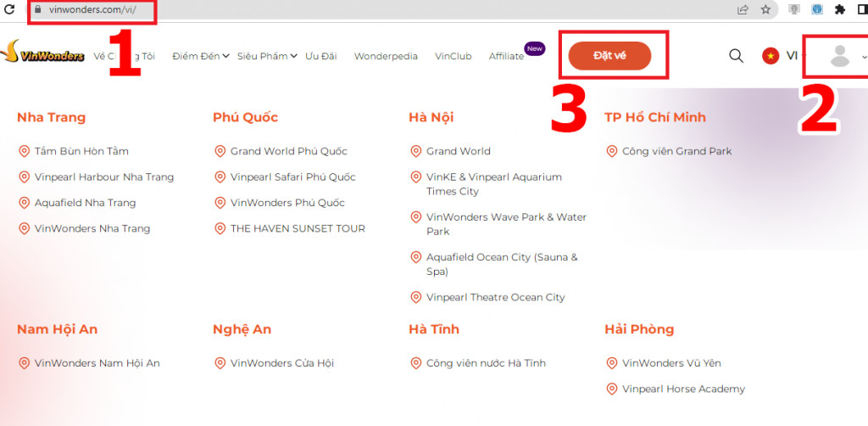
Task: Bookmark page with the star icon
Action: tap(765, 9)
